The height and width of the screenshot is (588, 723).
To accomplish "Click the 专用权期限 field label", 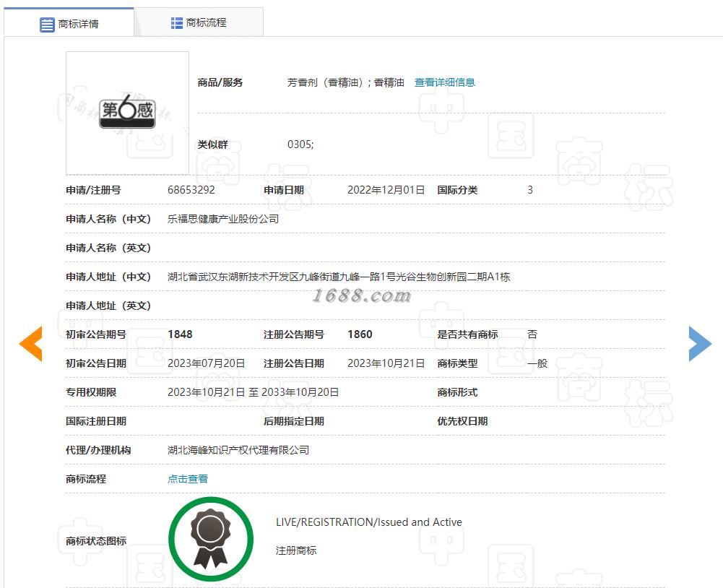I will 91,392.
